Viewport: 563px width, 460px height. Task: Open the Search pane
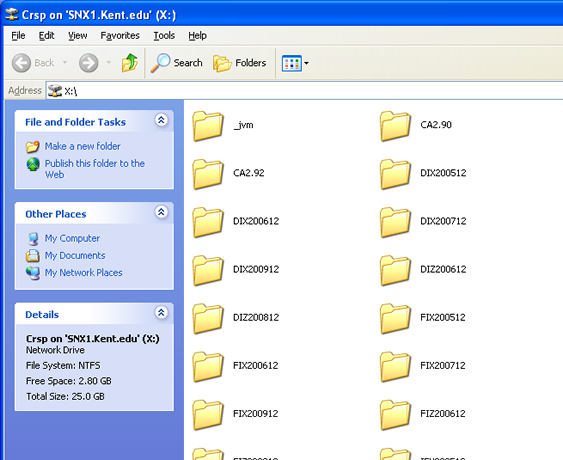[176, 63]
